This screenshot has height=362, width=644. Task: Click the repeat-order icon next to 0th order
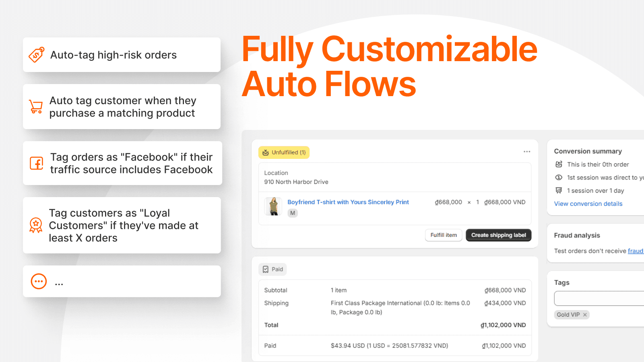(558, 164)
